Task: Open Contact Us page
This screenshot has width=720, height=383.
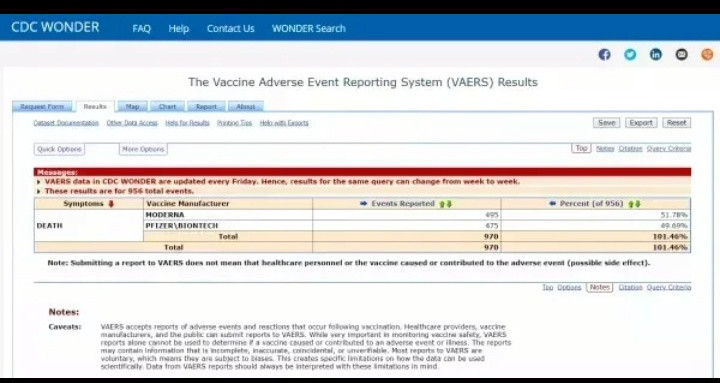Action: pos(231,28)
